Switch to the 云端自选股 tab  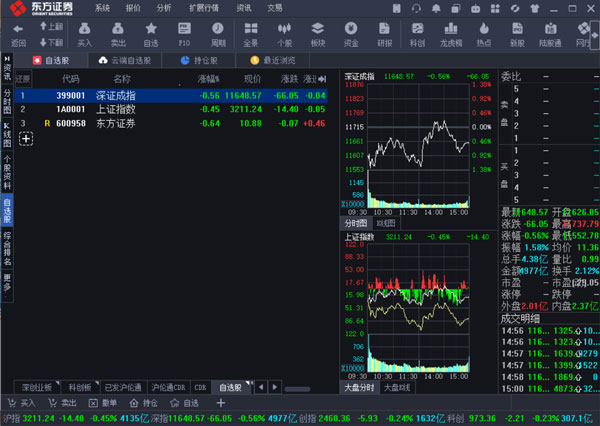pyautogui.click(x=125, y=60)
